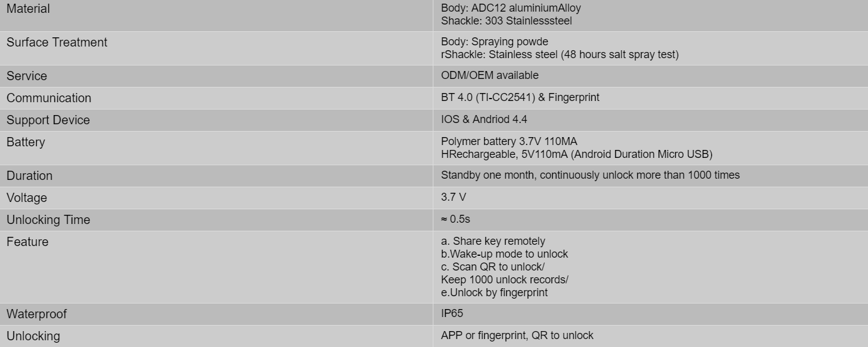The height and width of the screenshot is (347, 868).
Task: Click the Voltage row label
Action: click(26, 198)
